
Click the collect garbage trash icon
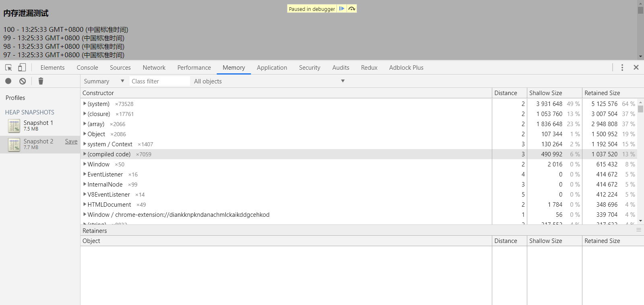(41, 81)
